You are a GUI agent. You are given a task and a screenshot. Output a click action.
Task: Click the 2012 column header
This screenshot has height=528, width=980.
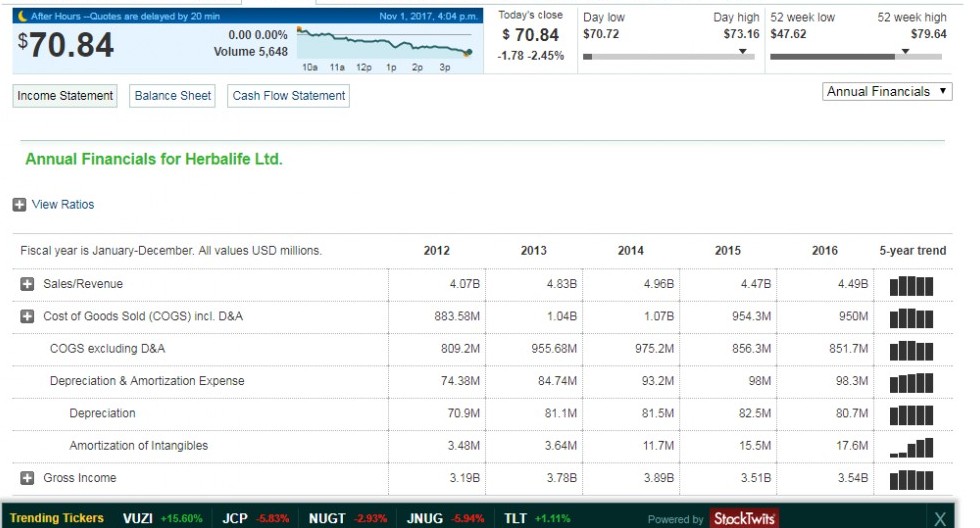[x=436, y=251]
